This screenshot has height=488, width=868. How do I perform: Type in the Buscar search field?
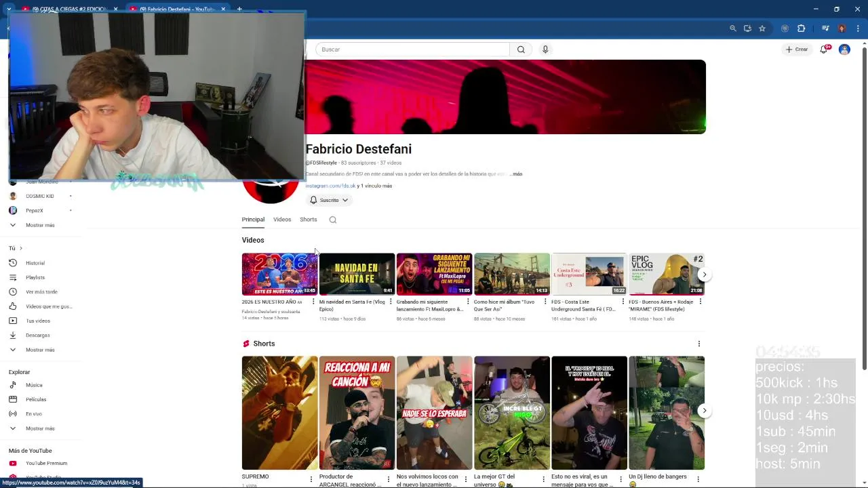pos(412,49)
